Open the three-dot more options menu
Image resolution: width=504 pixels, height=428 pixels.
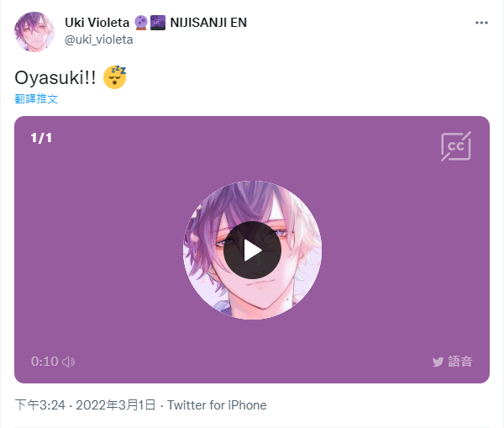pyautogui.click(x=481, y=23)
